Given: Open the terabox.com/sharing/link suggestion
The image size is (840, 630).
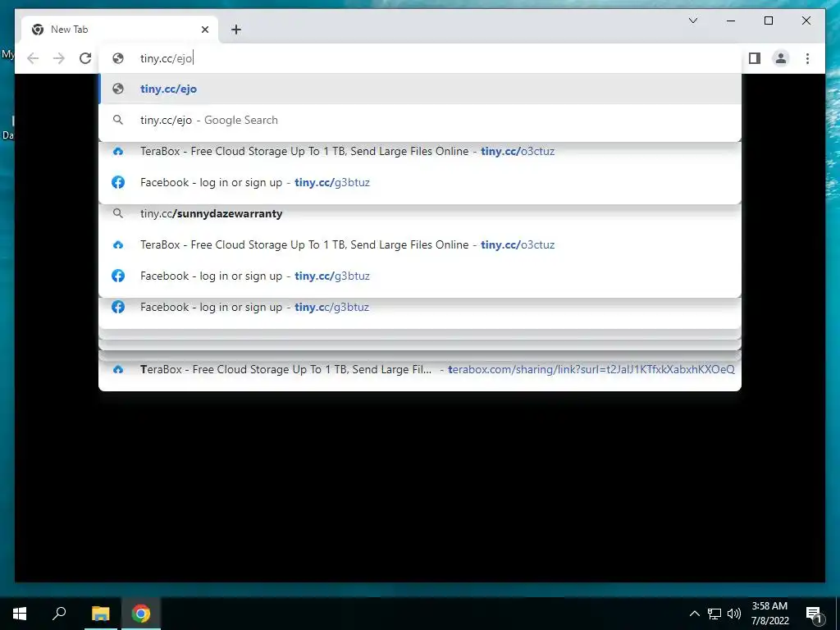Looking at the screenshot, I should click(421, 369).
